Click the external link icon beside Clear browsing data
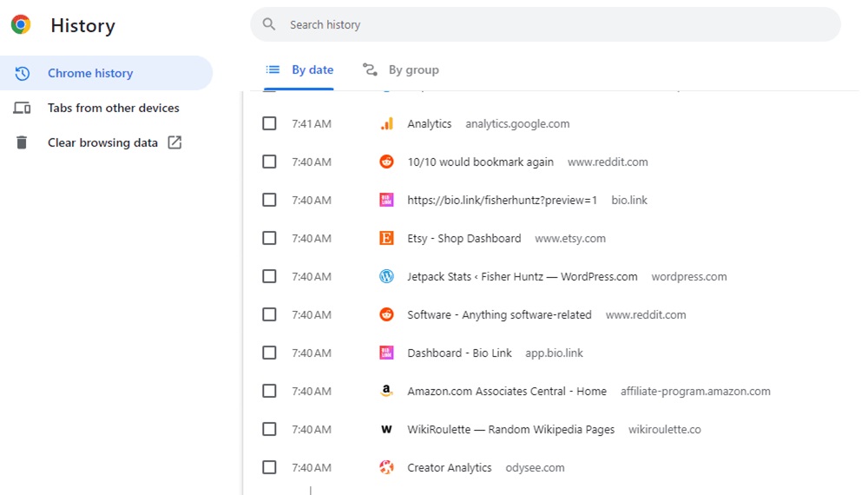Image resolution: width=868 pixels, height=495 pixels. (174, 142)
